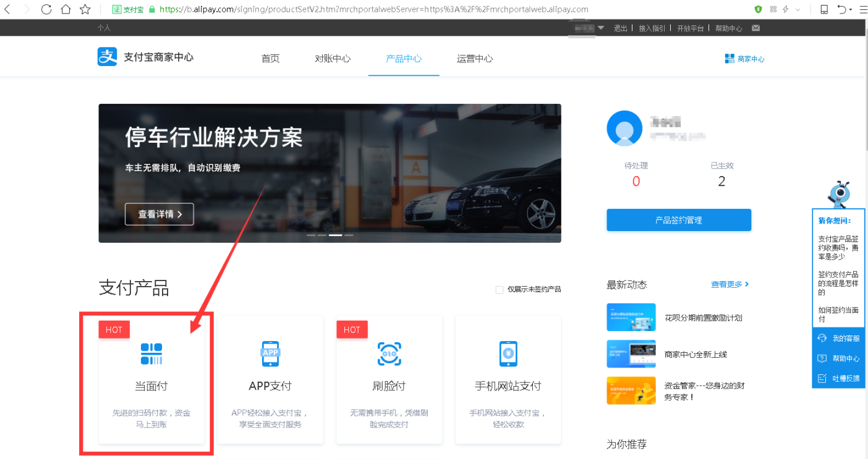Click the Alipay logo in header
This screenshot has width=868, height=459.
(107, 57)
